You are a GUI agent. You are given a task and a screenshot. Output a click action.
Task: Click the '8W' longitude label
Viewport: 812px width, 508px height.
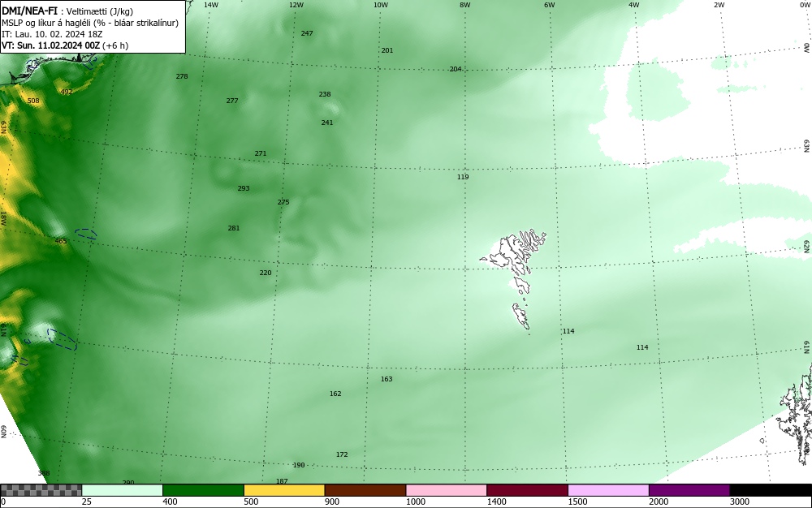(x=465, y=5)
